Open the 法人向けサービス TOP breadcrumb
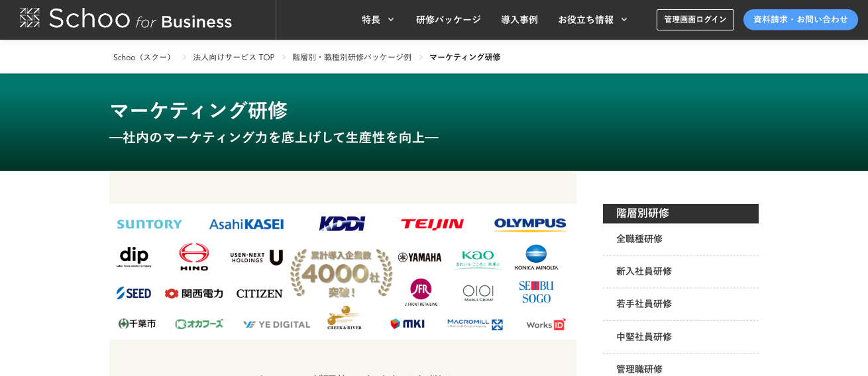 [x=234, y=57]
